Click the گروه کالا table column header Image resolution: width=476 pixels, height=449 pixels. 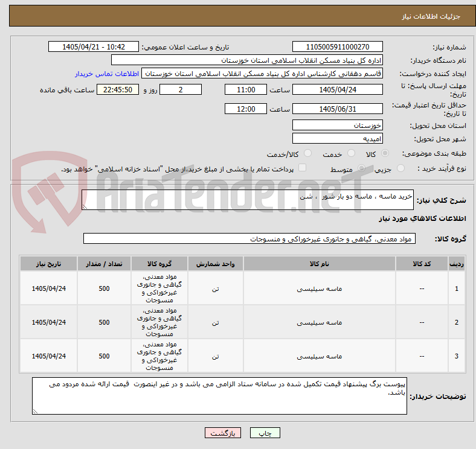pyautogui.click(x=159, y=264)
